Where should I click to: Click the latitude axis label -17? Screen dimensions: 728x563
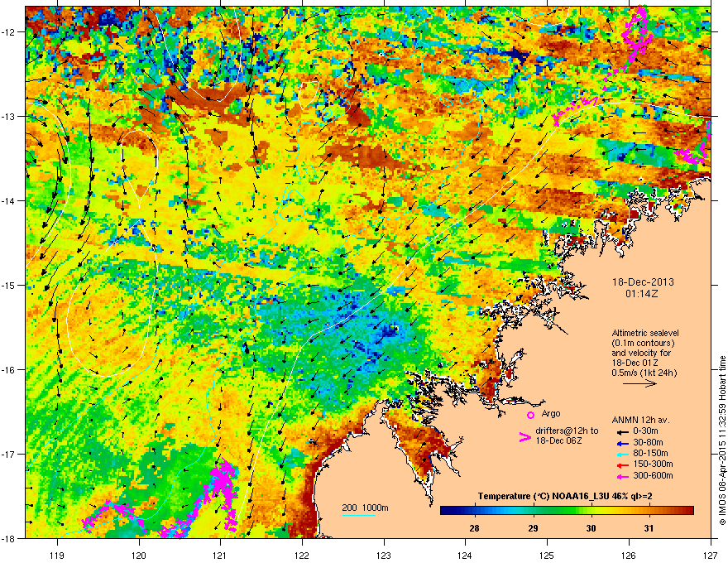9,454
